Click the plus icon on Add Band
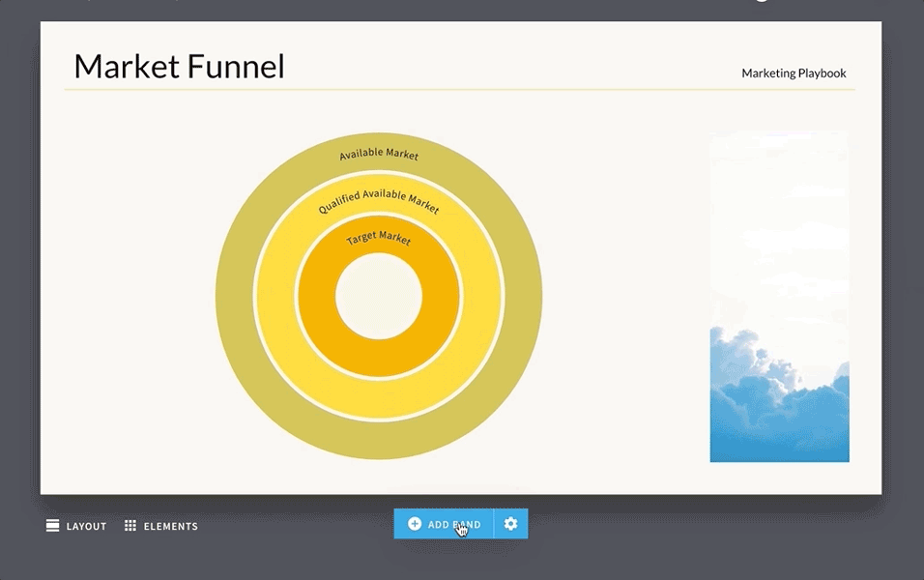Screen dimensions: 924x580 [415, 524]
